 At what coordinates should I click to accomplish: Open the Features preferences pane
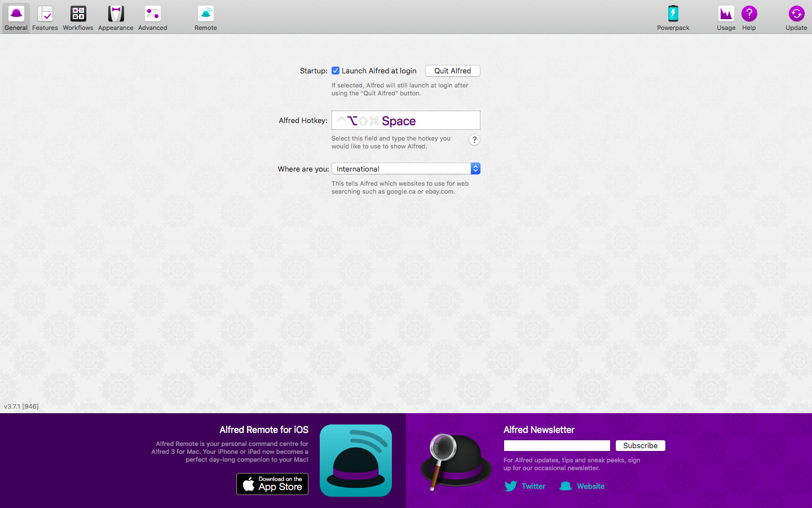[45, 17]
